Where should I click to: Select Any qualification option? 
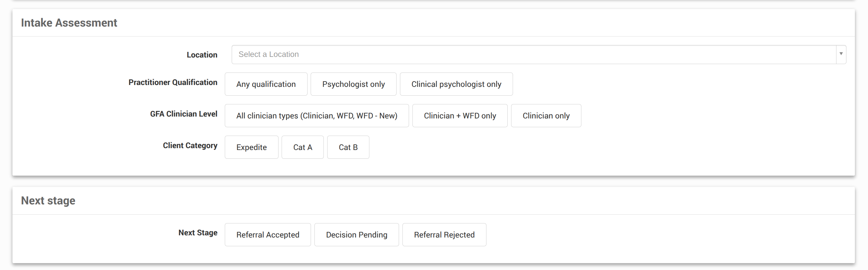[x=266, y=84]
